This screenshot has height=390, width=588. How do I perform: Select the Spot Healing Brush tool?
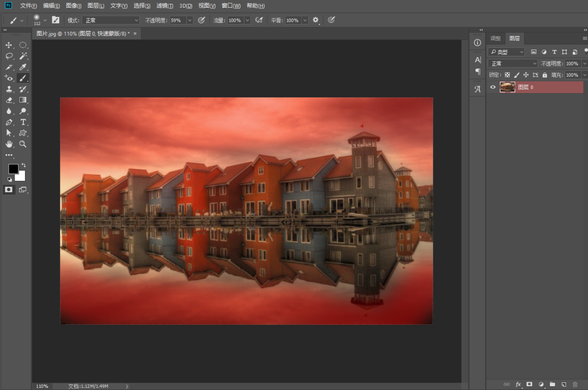pyautogui.click(x=9, y=78)
